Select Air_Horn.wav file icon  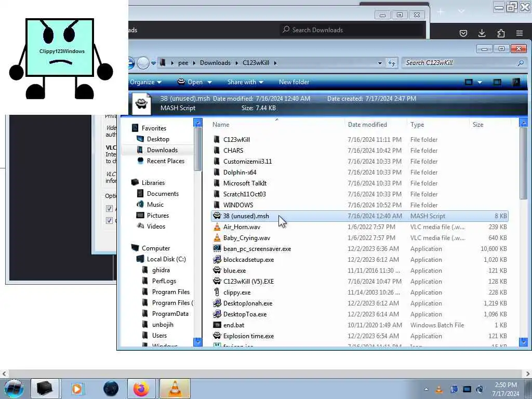(x=217, y=227)
